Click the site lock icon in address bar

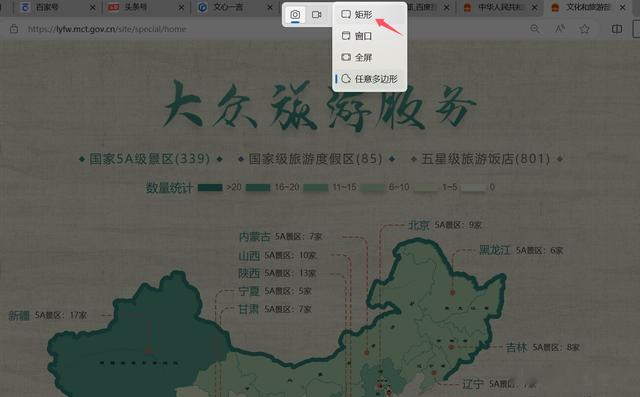[x=14, y=29]
